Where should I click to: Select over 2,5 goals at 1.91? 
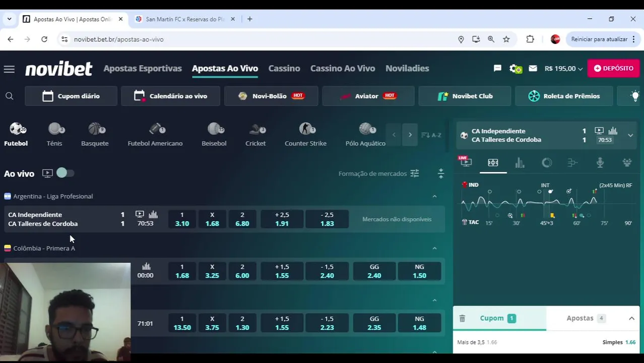[282, 219]
